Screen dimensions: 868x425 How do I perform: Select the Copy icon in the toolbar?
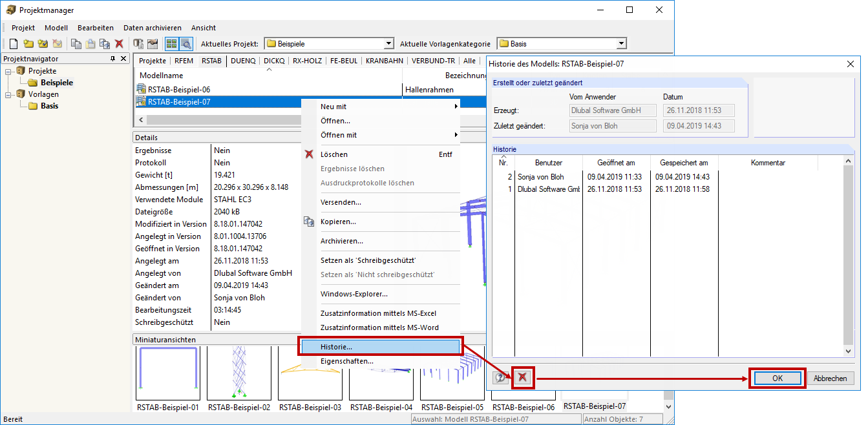click(x=76, y=43)
